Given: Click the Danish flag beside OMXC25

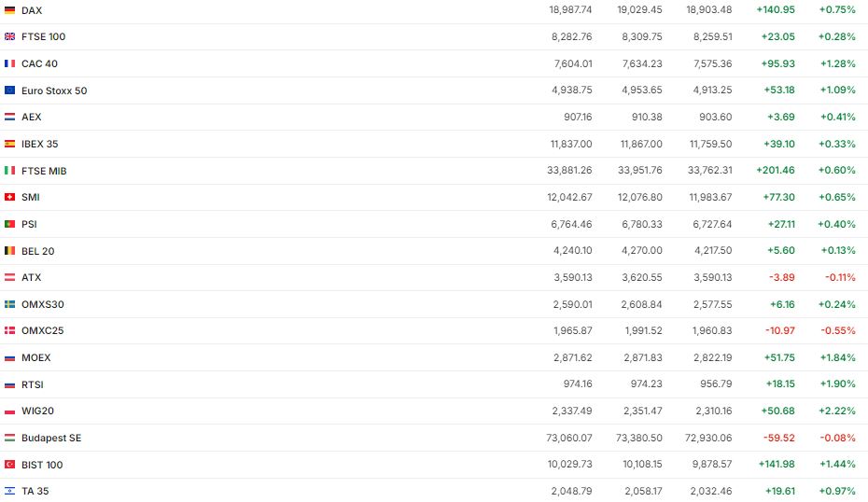Looking at the screenshot, I should point(9,330).
